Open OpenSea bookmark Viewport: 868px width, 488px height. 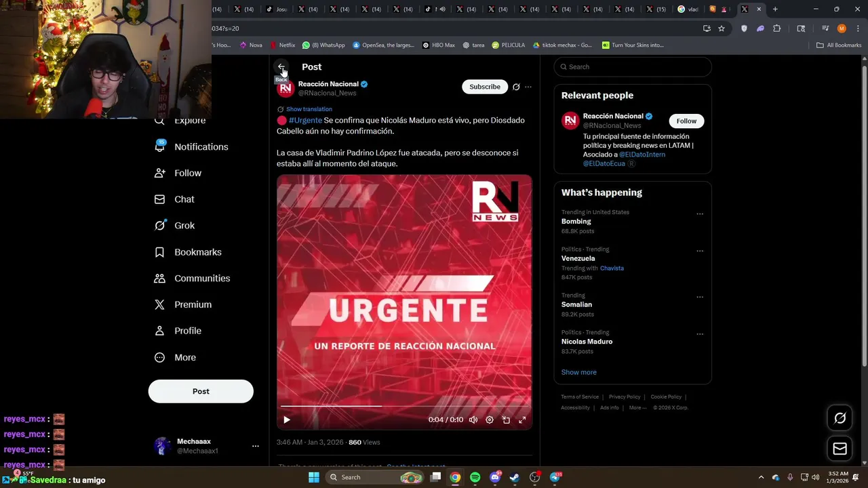click(383, 45)
